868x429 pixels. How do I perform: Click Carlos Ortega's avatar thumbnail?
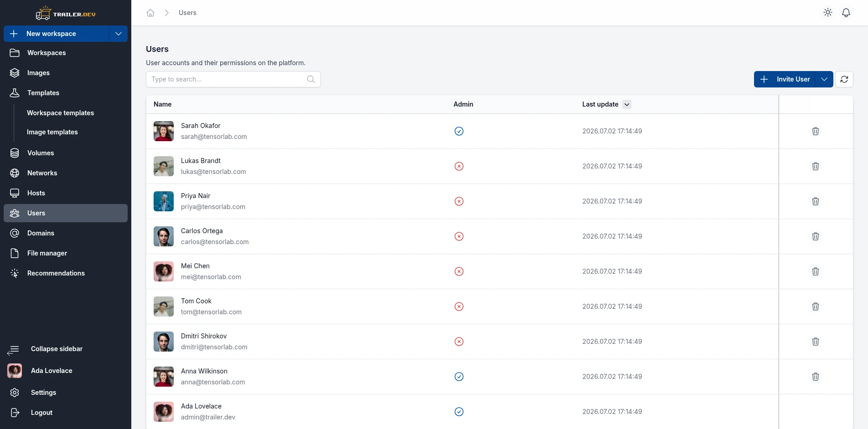(x=164, y=236)
